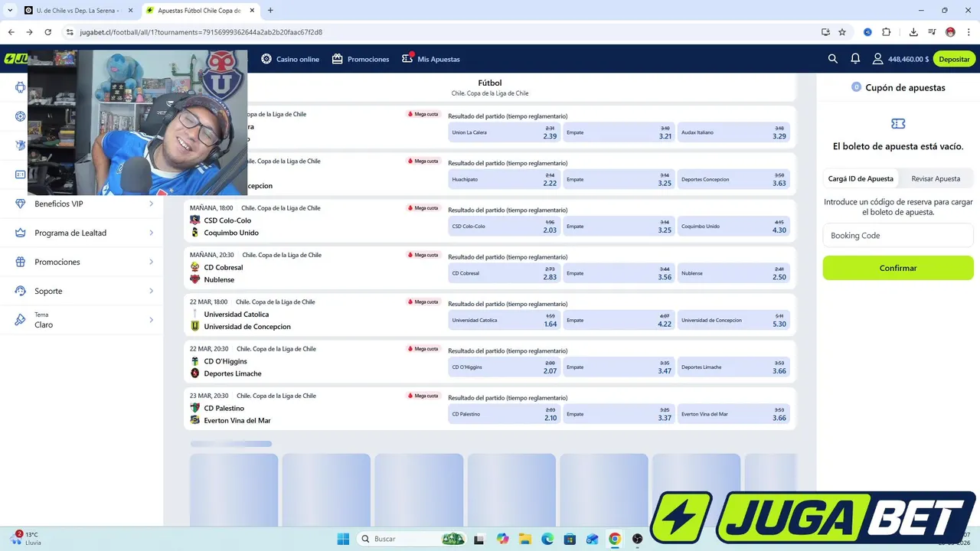Go back to the previous page
This screenshot has width=980, height=551.
(11, 32)
